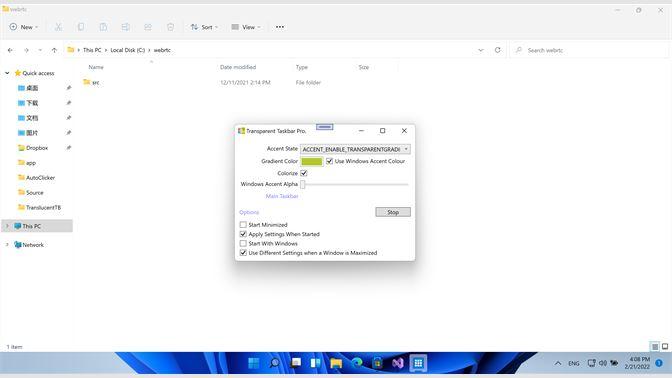Go up one folder level
Screen dimensions: 672x378
tap(54, 50)
